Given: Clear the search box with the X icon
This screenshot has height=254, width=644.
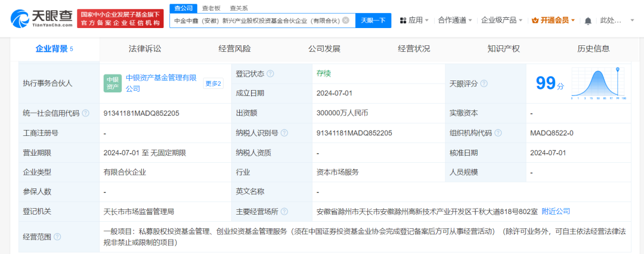Looking at the screenshot, I should click(346, 20).
